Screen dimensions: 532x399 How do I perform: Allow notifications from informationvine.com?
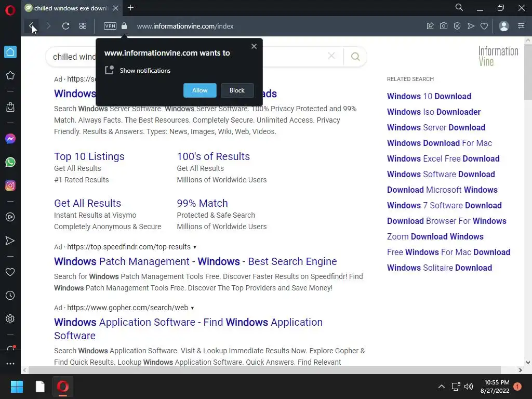pos(200,90)
